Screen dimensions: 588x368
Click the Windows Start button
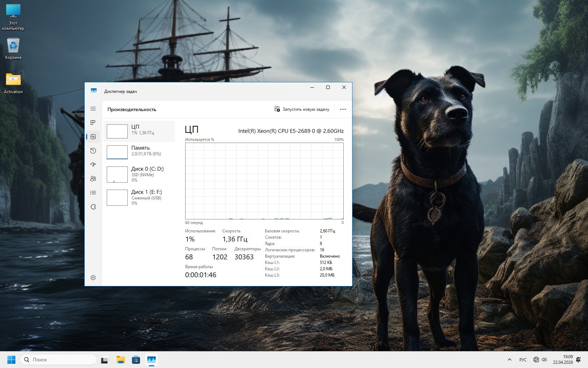click(12, 360)
